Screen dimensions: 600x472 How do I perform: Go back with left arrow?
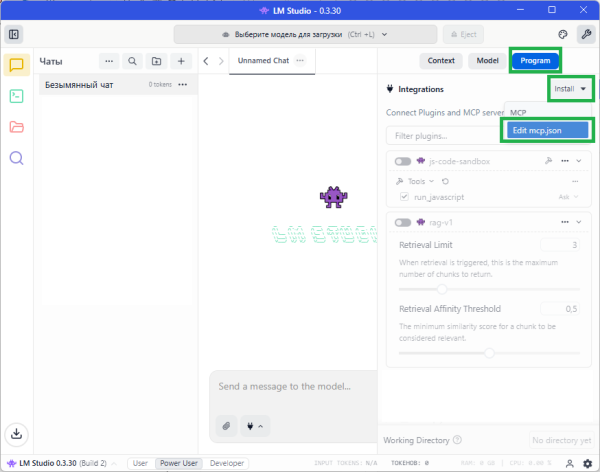pyautogui.click(x=206, y=61)
